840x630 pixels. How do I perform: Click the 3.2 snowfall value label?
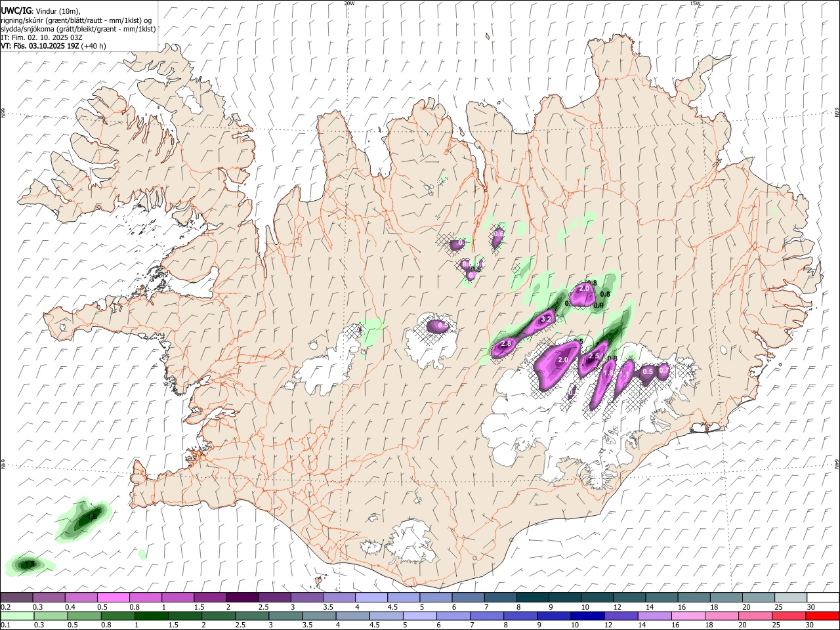pyautogui.click(x=545, y=320)
